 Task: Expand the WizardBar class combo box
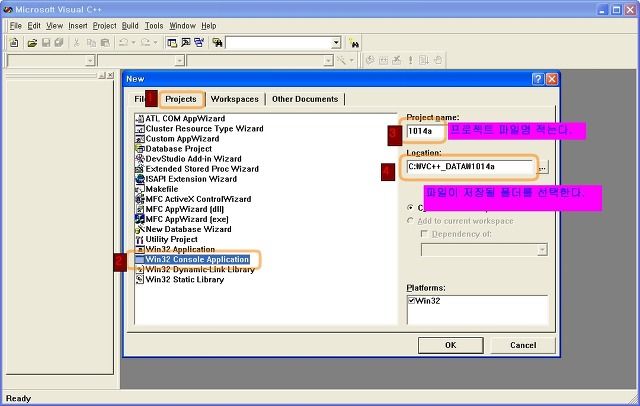coord(90,61)
